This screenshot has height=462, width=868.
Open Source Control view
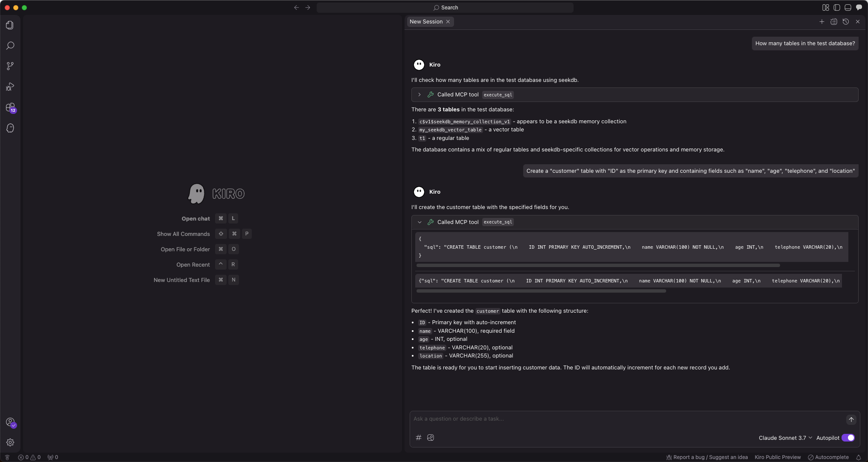pyautogui.click(x=10, y=66)
